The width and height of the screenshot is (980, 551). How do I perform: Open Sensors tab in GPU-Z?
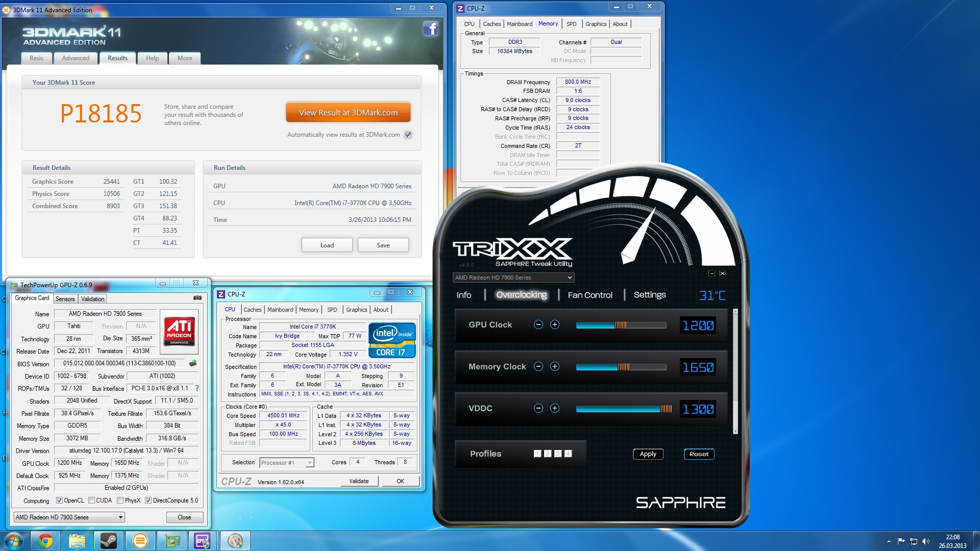tap(65, 299)
